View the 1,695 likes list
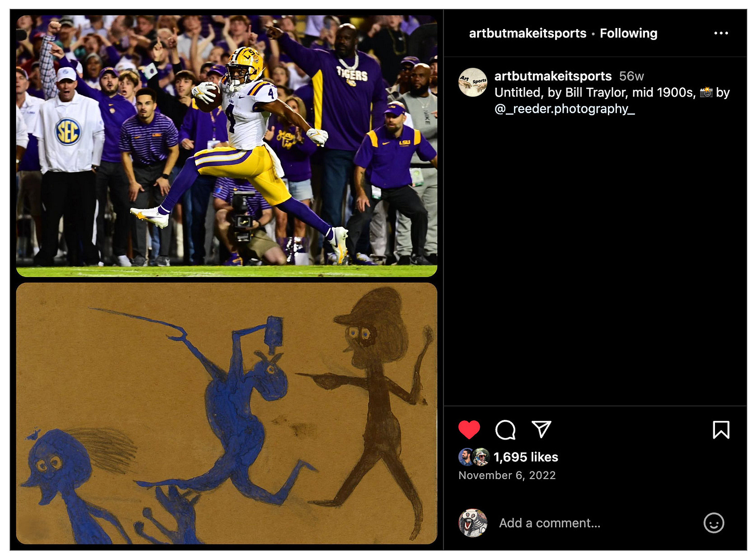 click(525, 457)
